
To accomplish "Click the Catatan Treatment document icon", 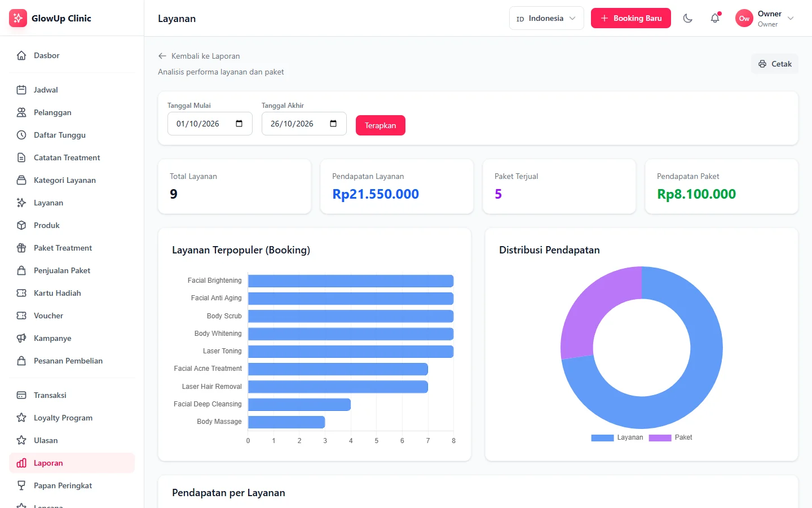I will pyautogui.click(x=21, y=157).
